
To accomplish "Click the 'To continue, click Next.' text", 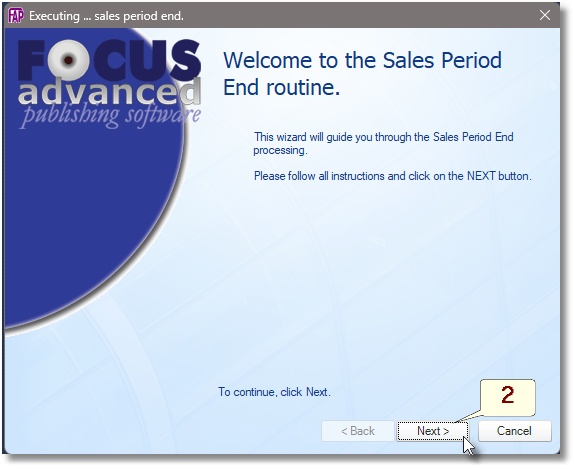I will [275, 392].
